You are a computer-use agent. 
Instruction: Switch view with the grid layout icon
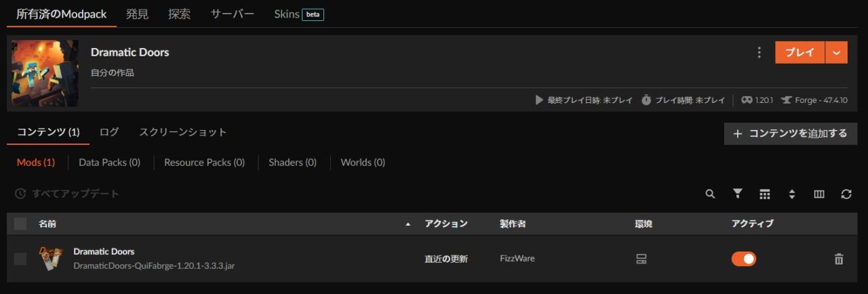coord(765,194)
